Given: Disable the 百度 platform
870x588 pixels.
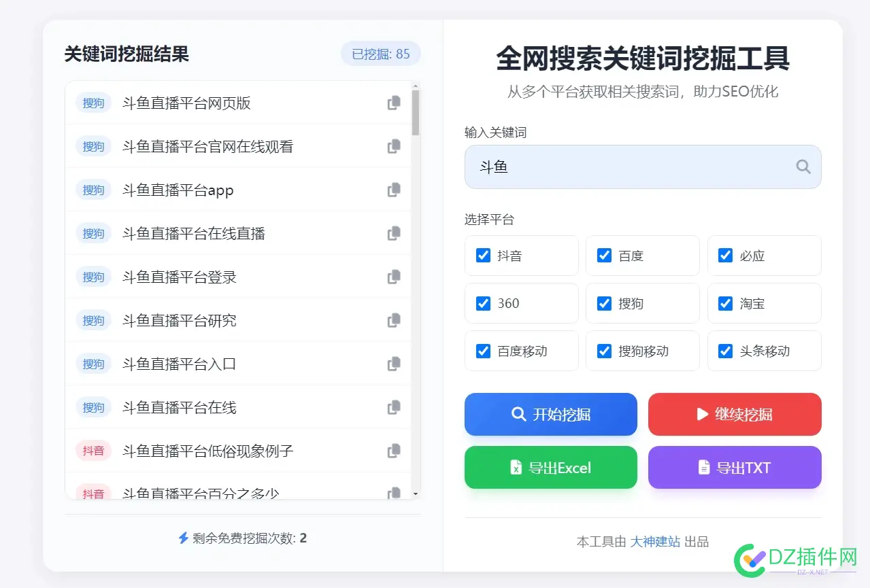Looking at the screenshot, I should click(604, 256).
